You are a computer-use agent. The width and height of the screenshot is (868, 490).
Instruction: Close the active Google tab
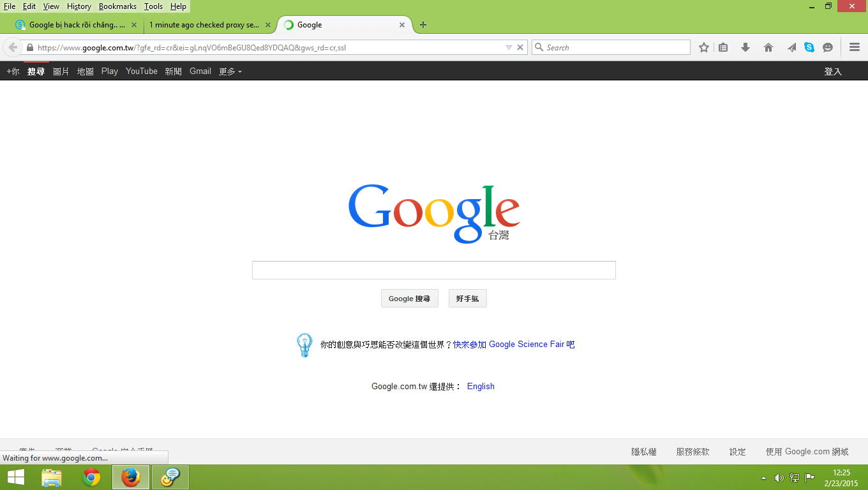pos(402,25)
